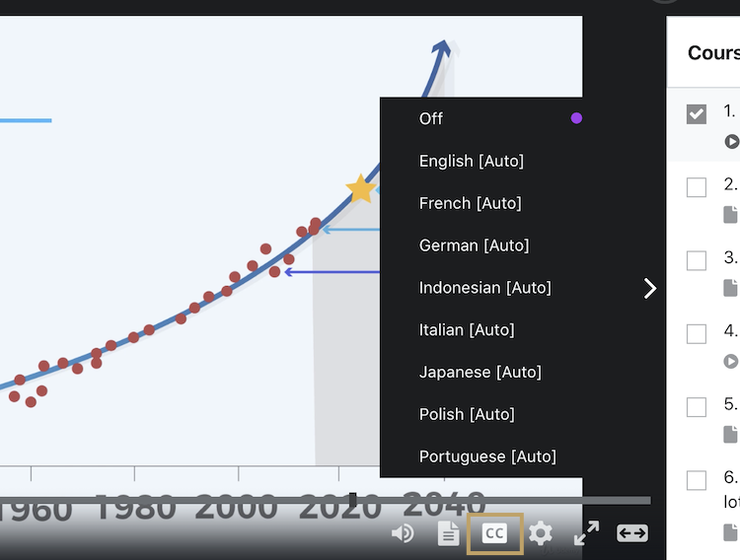Mark lesson 4 checkbox as complete
The image size is (740, 560).
click(x=697, y=333)
